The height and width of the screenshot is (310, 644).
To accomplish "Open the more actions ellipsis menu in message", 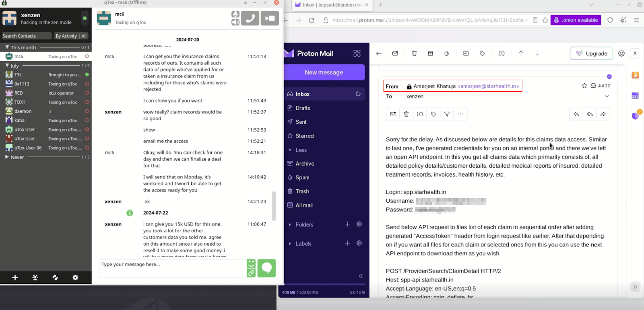I will click(460, 114).
